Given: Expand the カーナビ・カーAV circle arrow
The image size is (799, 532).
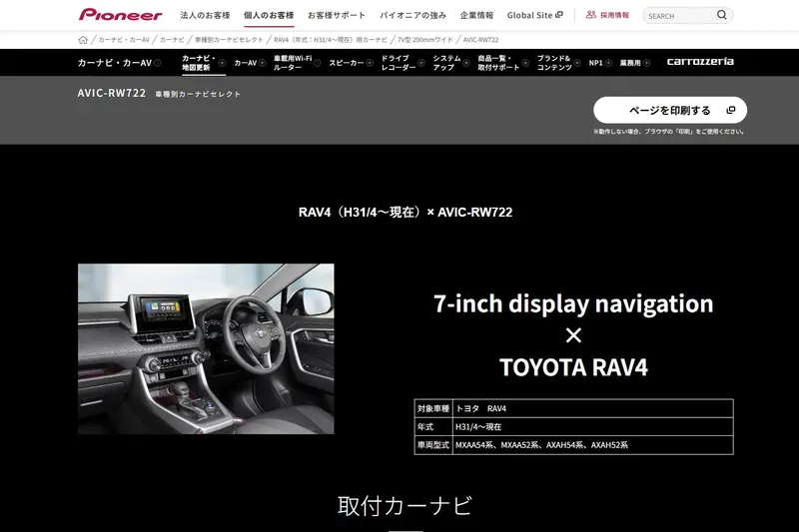Looking at the screenshot, I should click(x=158, y=63).
